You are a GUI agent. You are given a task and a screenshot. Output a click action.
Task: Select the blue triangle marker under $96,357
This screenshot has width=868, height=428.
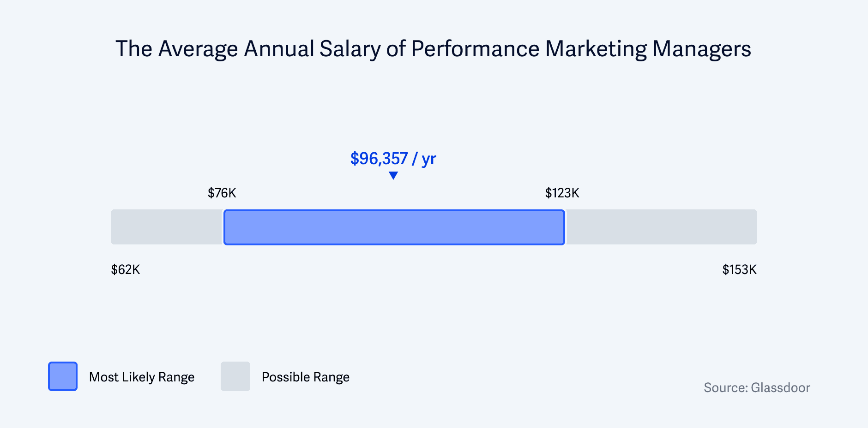click(393, 176)
